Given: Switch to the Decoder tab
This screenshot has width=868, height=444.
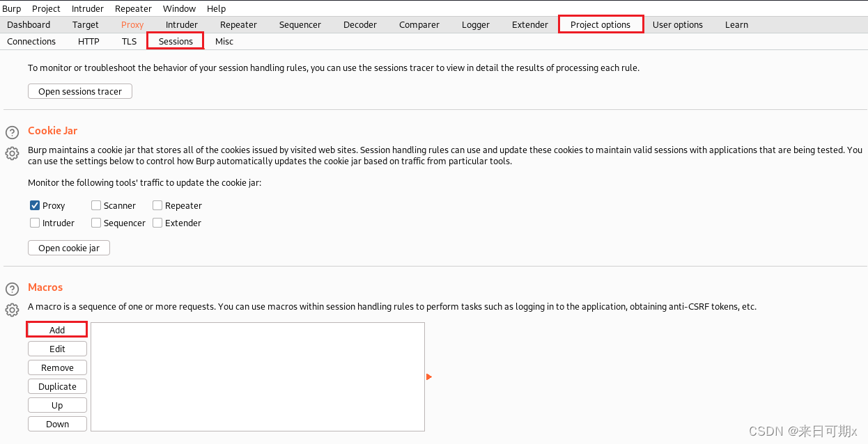Looking at the screenshot, I should click(359, 24).
